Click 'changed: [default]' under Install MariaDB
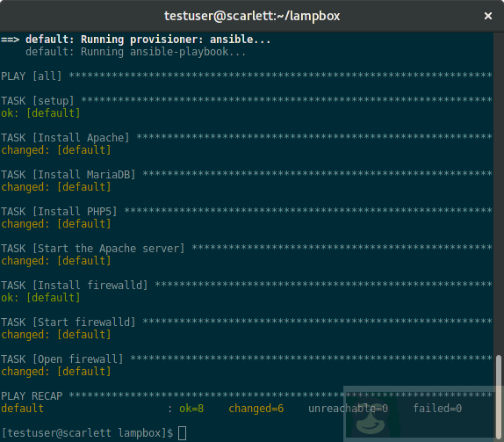Screen dimensions: 504x442 (x=56, y=187)
